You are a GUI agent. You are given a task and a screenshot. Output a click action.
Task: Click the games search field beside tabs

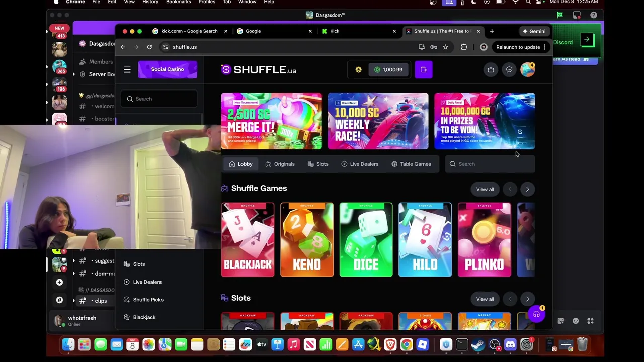pyautogui.click(x=490, y=164)
